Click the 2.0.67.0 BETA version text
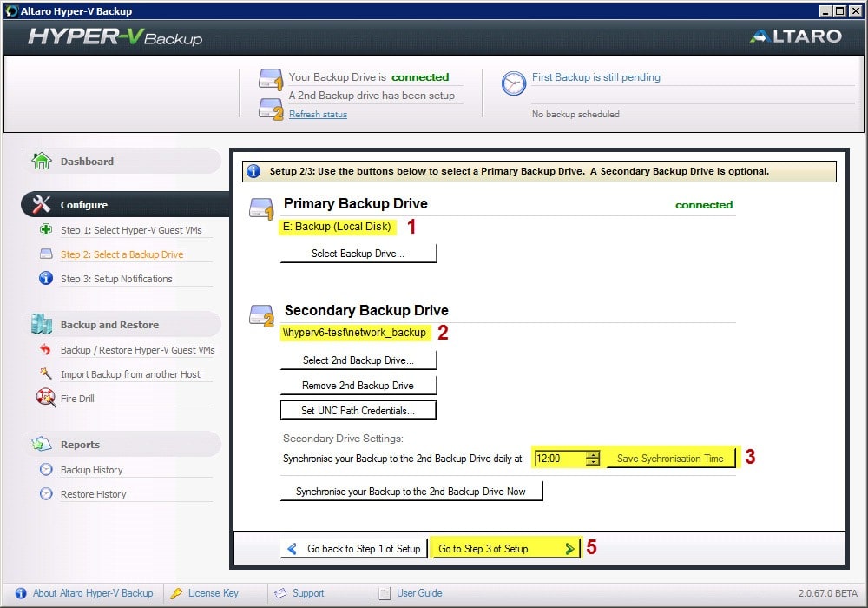Viewport: 868px width, 608px height. [x=827, y=593]
